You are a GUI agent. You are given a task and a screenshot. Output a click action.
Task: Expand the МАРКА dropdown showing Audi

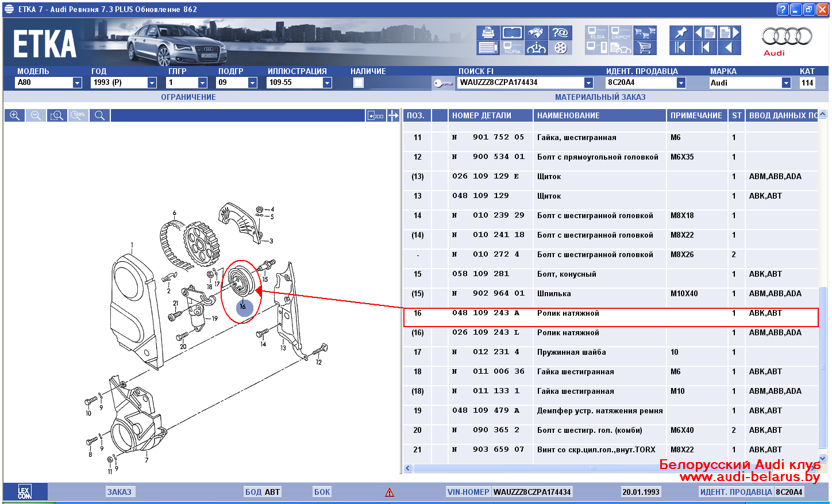pos(786,83)
